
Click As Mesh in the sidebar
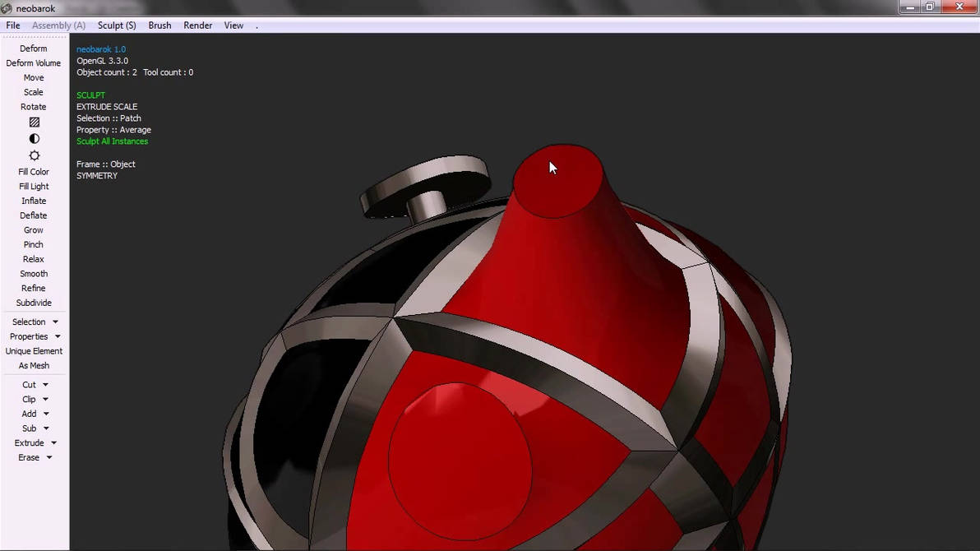34,366
